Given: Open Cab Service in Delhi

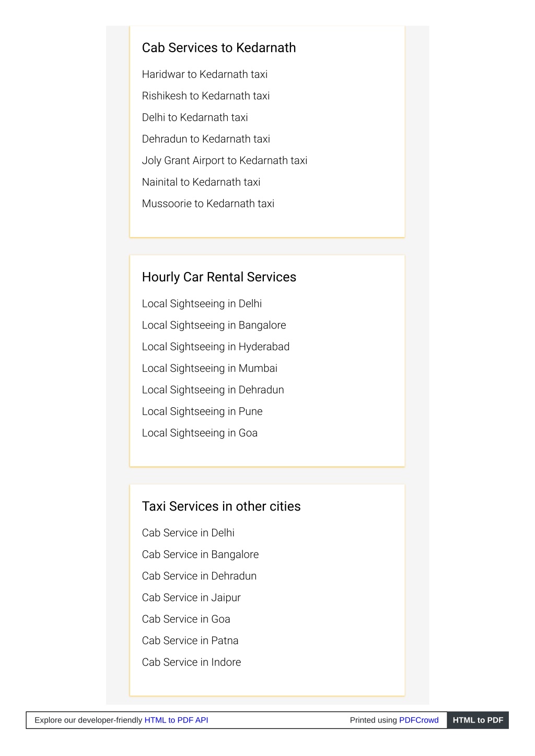Looking at the screenshot, I should click(188, 533).
